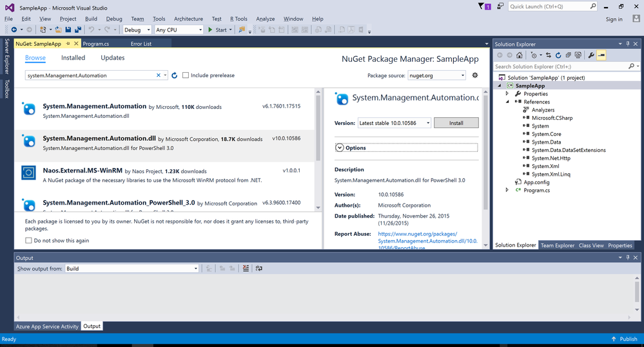
Task: Open NuGet settings gear icon
Action: (x=475, y=75)
